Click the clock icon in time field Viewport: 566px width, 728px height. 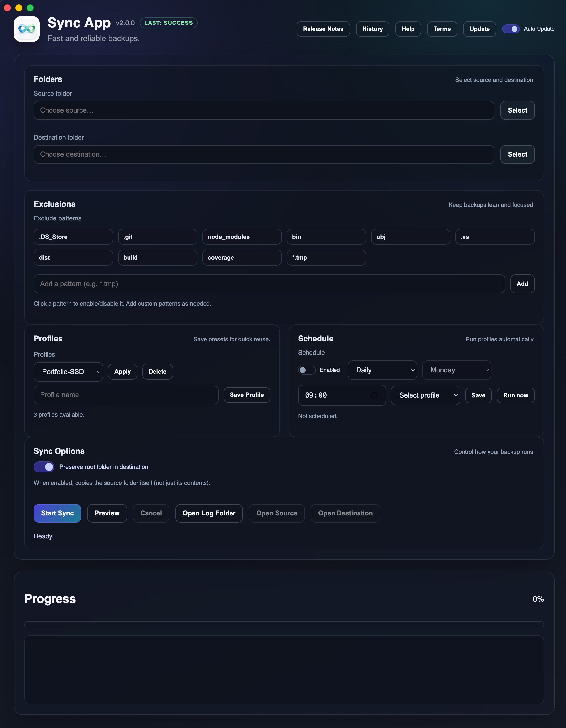pyautogui.click(x=374, y=395)
